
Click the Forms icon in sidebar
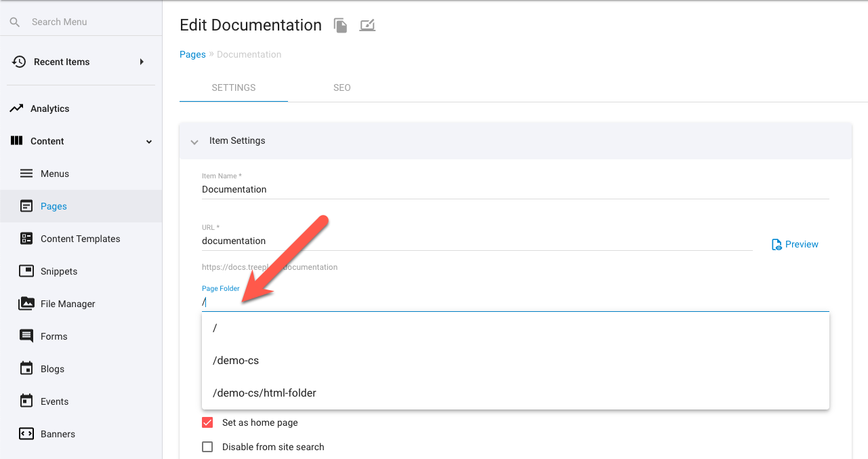click(26, 336)
